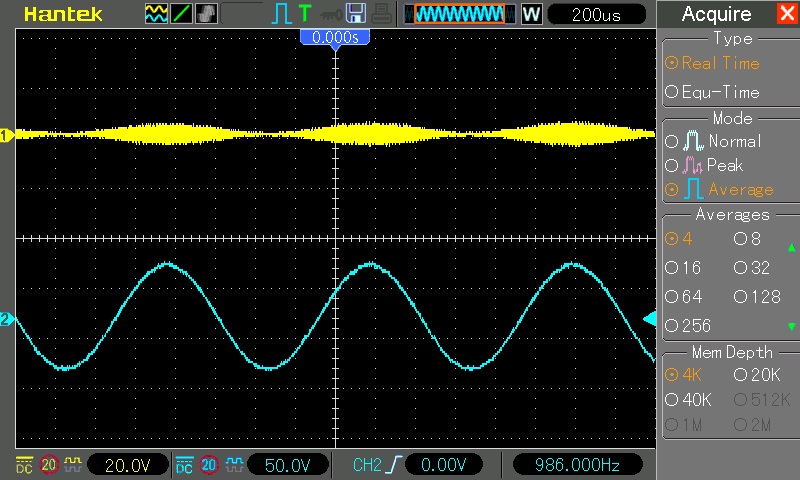Screen dimensions: 800x480
Task: Click the save (floppy disk) icon
Action: 355,14
